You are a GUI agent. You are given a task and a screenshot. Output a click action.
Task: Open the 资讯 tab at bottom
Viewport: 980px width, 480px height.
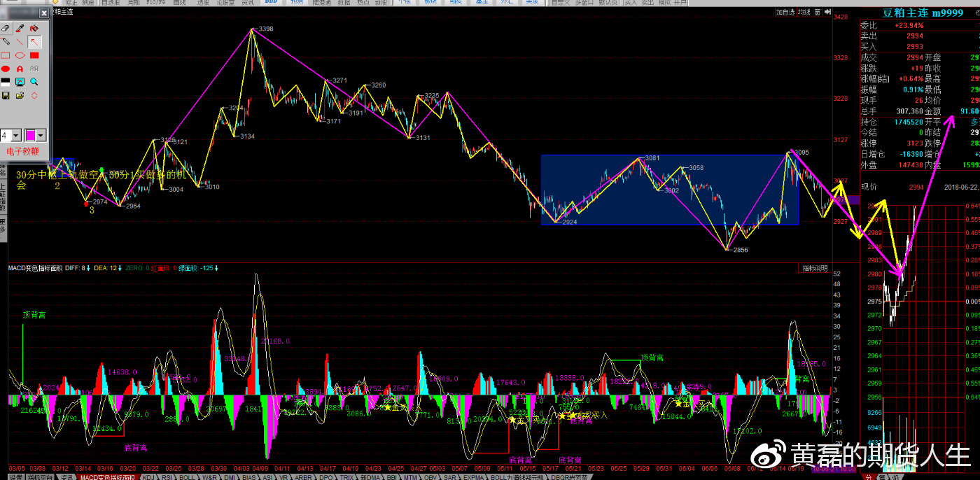point(66,477)
